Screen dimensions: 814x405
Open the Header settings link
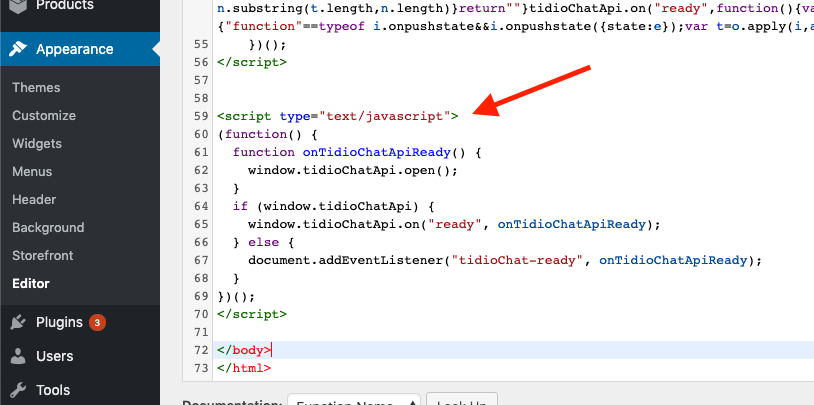[x=34, y=199]
